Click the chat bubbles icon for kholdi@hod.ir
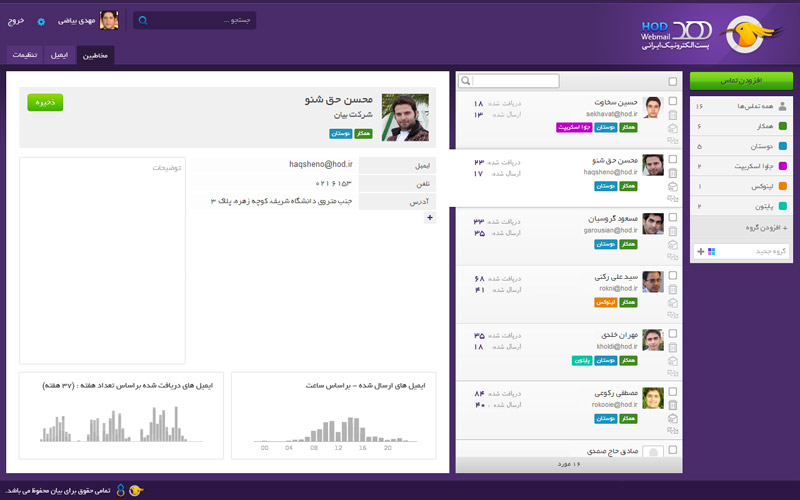The image size is (800, 500). coord(672,373)
